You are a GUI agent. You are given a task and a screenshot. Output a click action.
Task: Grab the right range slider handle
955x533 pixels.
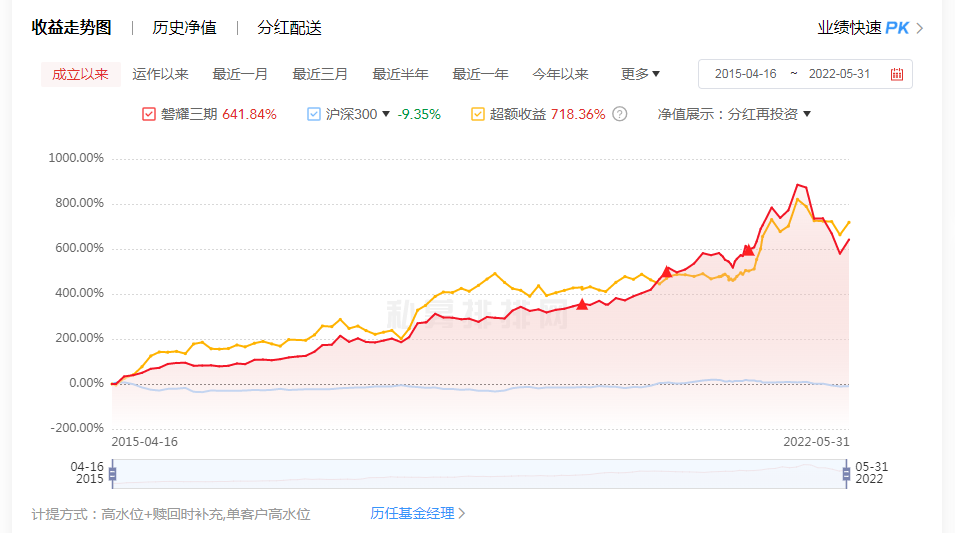click(846, 474)
